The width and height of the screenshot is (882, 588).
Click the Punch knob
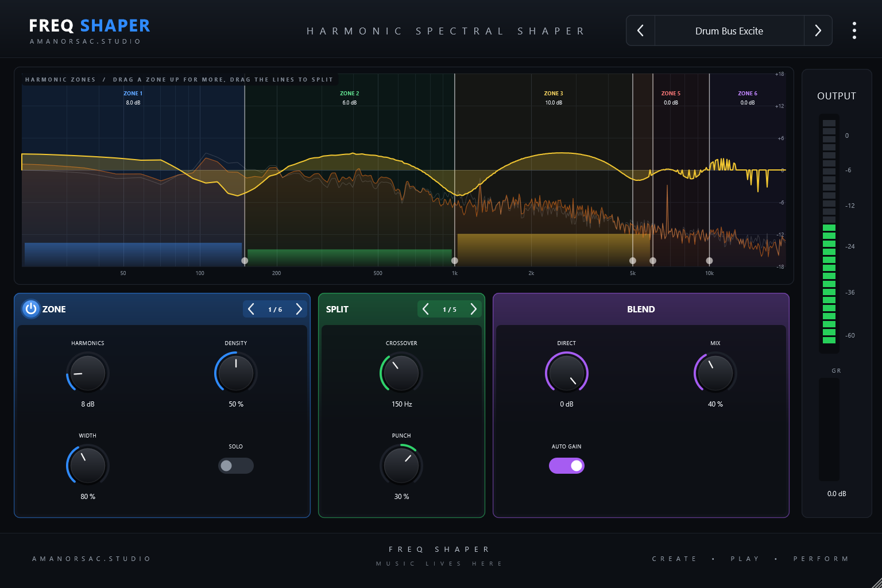[401, 465]
